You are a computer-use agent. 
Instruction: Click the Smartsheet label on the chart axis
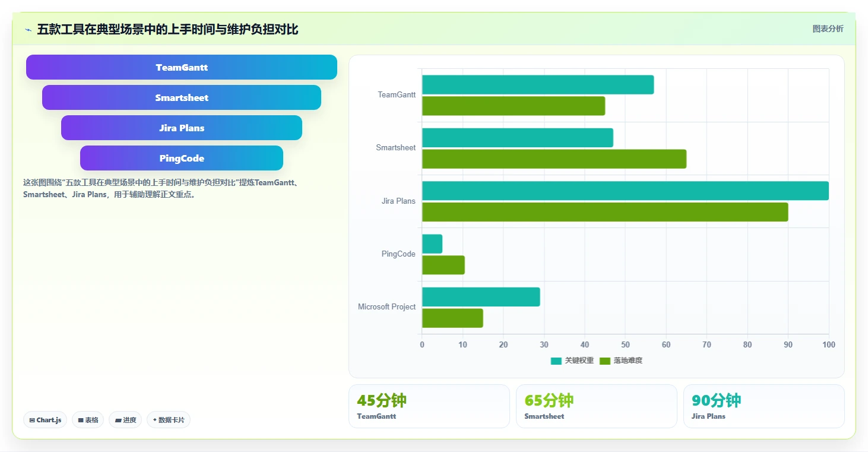[396, 147]
